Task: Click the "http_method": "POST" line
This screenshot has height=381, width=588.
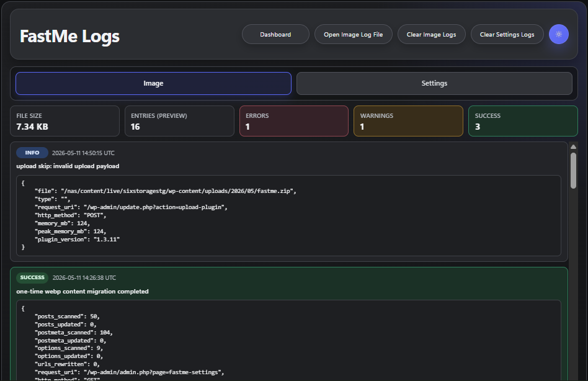Action: coord(71,215)
